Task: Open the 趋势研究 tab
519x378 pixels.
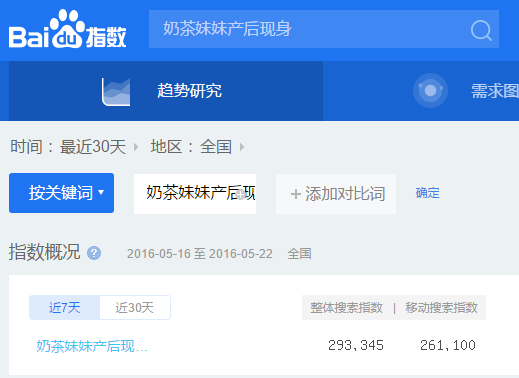Action: [166, 91]
